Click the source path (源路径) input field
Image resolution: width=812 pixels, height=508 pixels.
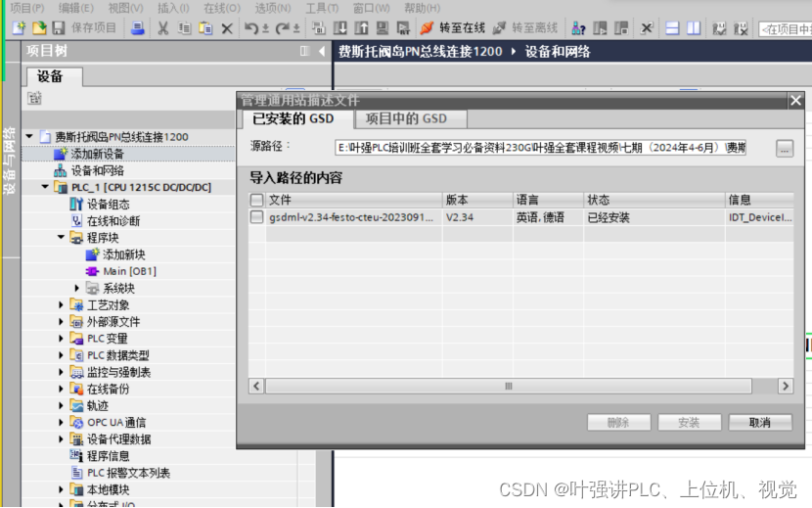pos(541,148)
